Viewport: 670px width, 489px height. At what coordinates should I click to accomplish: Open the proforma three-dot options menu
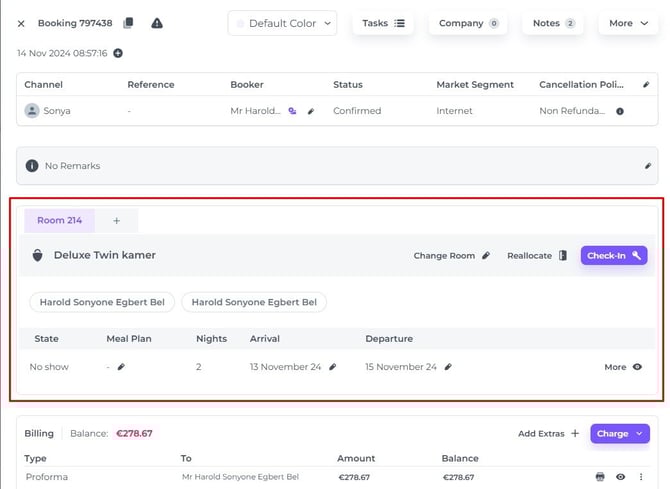click(x=641, y=477)
